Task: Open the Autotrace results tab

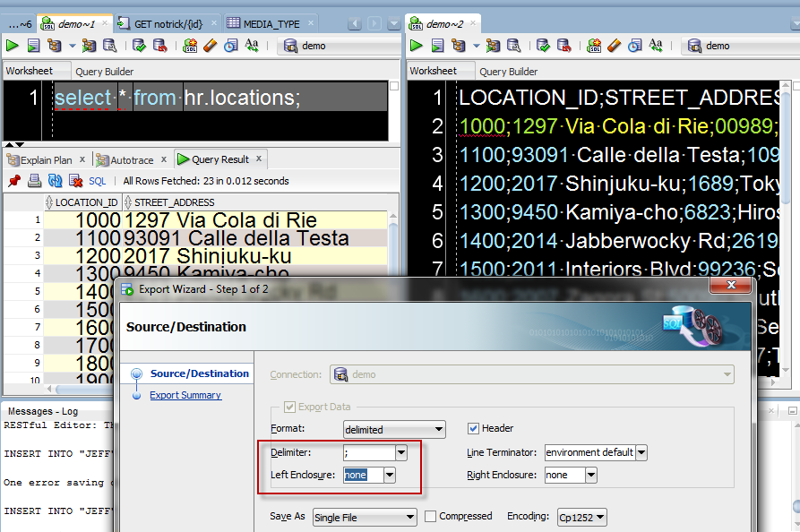Action: pos(132,159)
